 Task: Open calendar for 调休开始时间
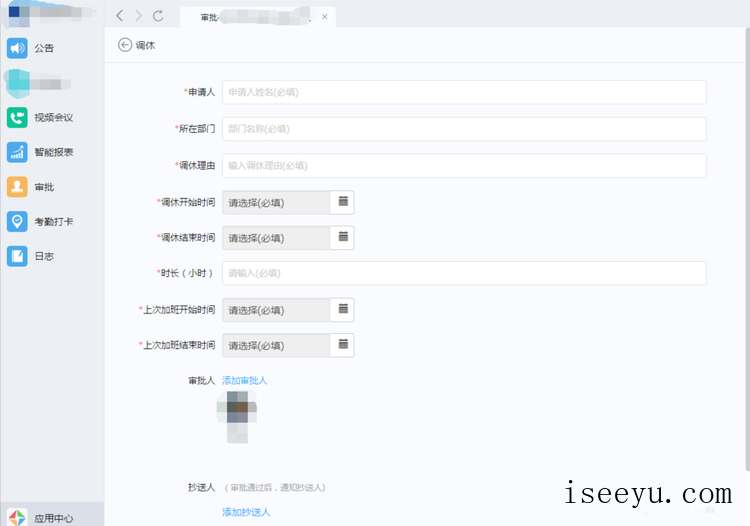coord(343,202)
